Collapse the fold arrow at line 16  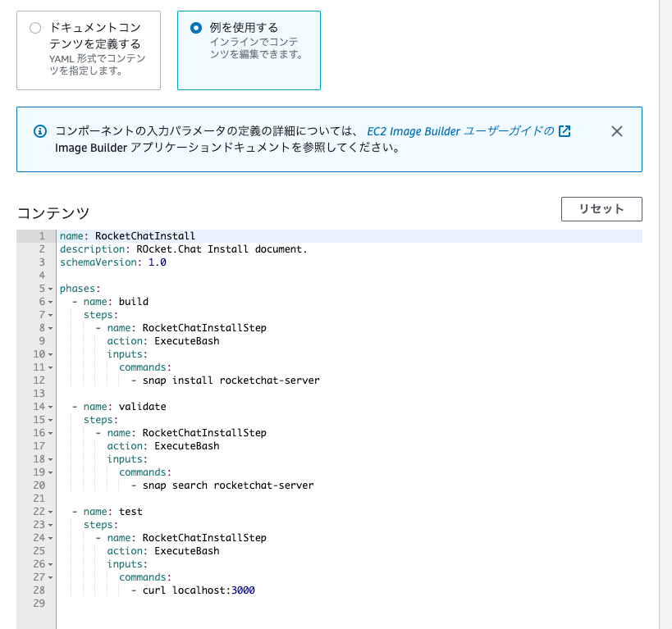pos(51,434)
